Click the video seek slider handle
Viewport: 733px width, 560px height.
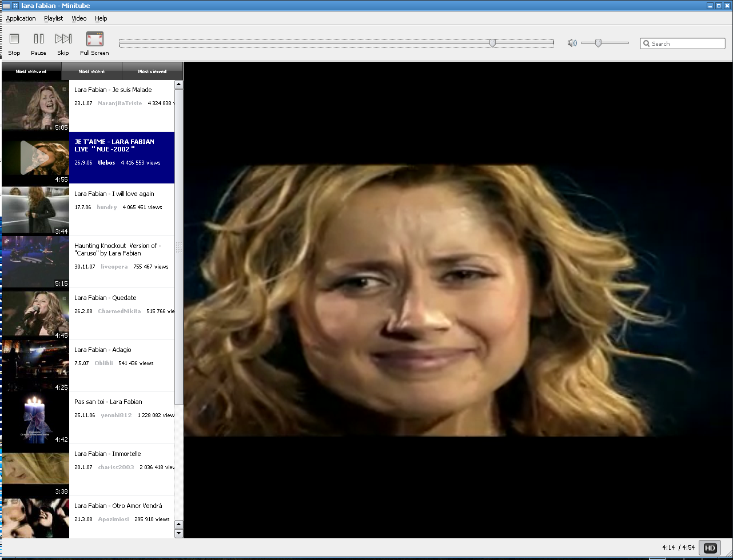click(x=492, y=43)
